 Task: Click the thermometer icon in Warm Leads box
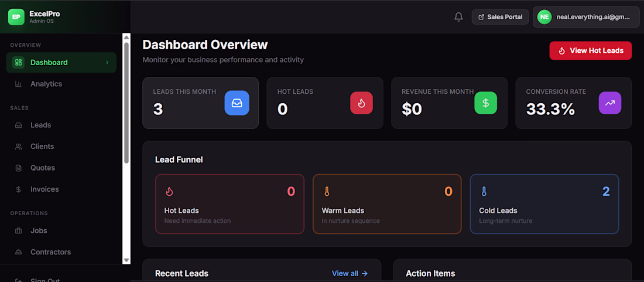(327, 192)
